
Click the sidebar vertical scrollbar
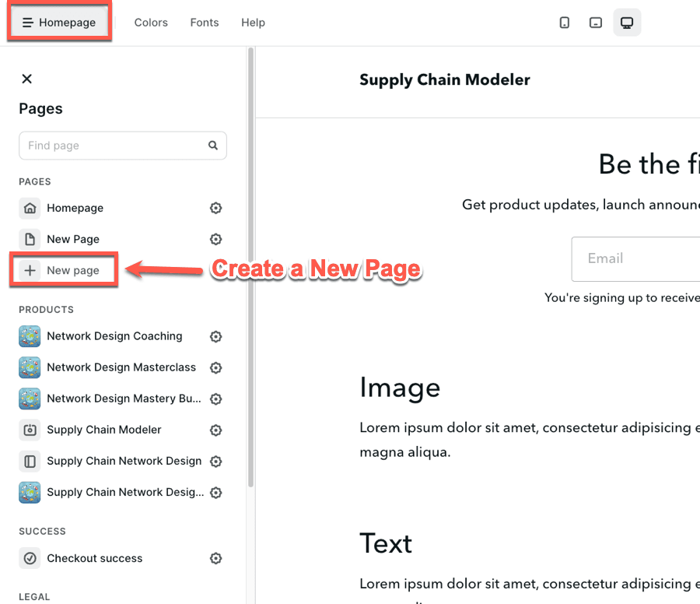coord(250,265)
